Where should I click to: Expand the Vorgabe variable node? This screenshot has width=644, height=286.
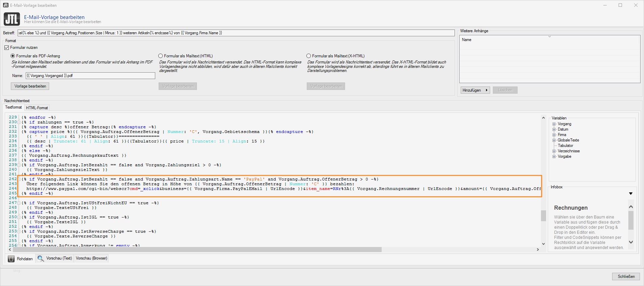point(554,157)
